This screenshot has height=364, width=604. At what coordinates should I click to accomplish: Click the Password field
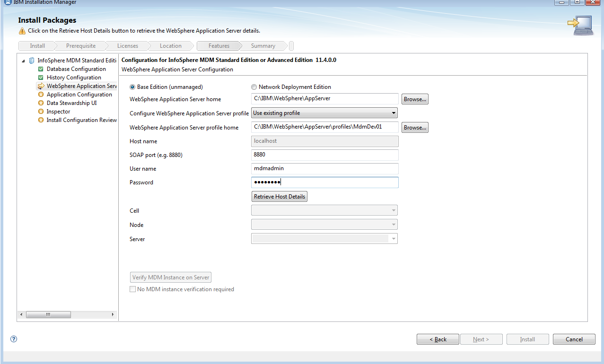(325, 182)
